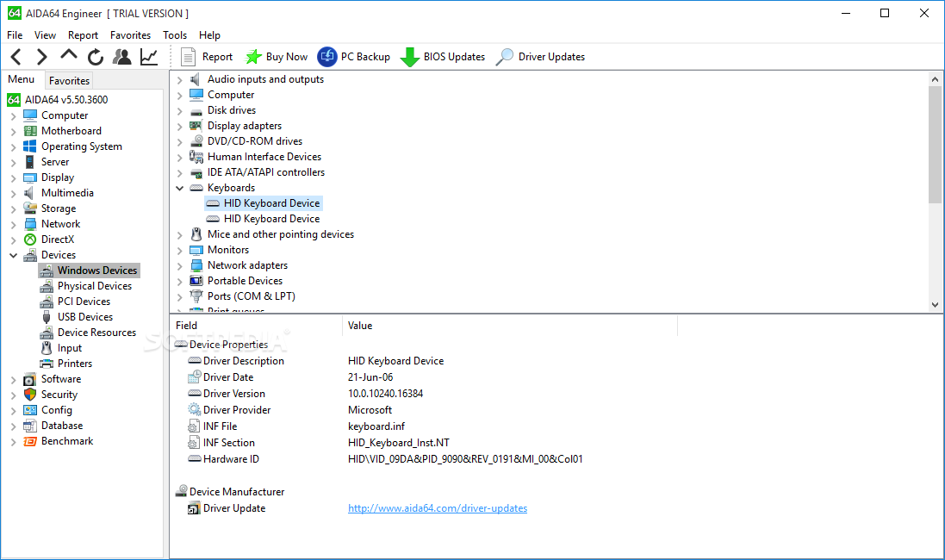
Task: Open the Favorites menu in menu bar
Action: coord(130,35)
